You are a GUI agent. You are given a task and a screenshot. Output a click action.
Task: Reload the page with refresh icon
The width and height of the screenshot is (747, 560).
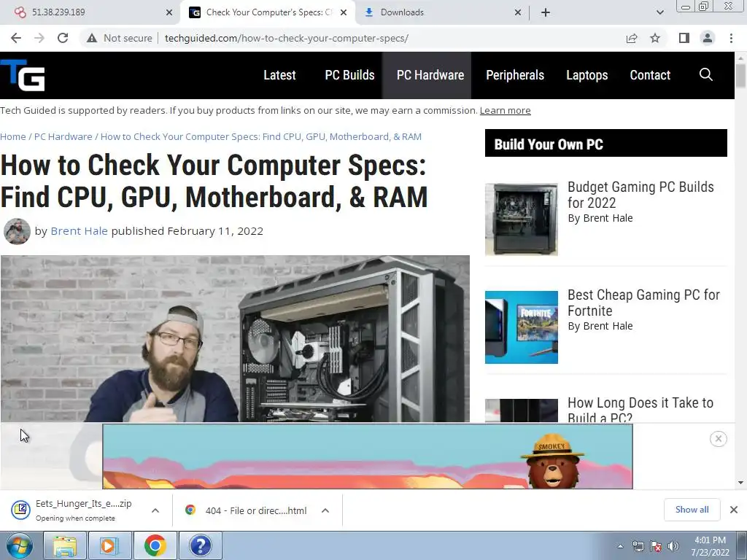point(63,38)
